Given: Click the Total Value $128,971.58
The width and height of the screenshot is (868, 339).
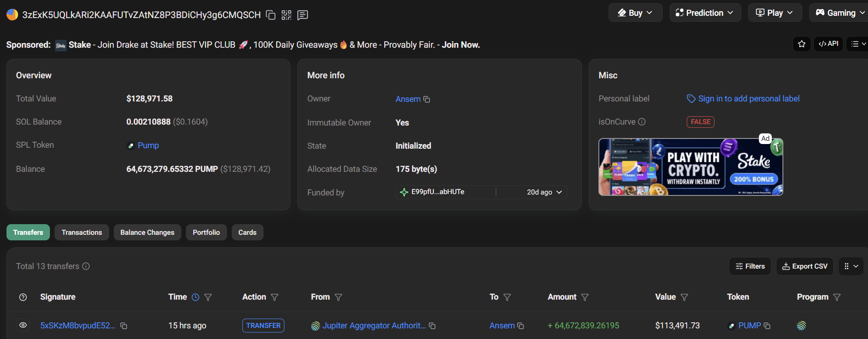Looking at the screenshot, I should (x=149, y=99).
